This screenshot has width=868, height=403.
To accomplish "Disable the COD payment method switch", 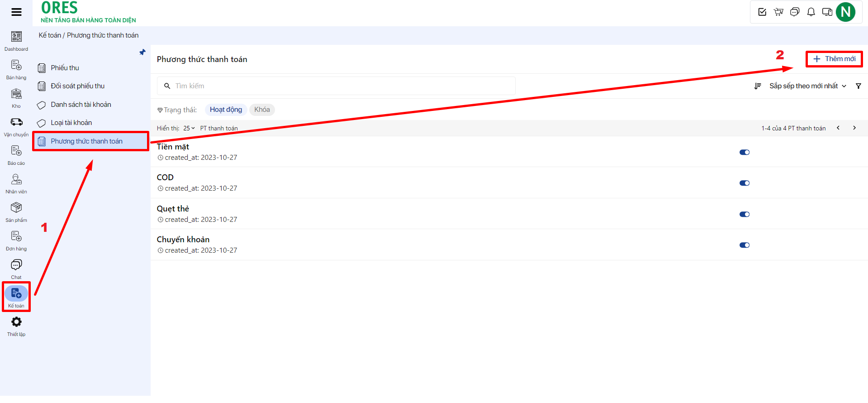I will (x=744, y=183).
